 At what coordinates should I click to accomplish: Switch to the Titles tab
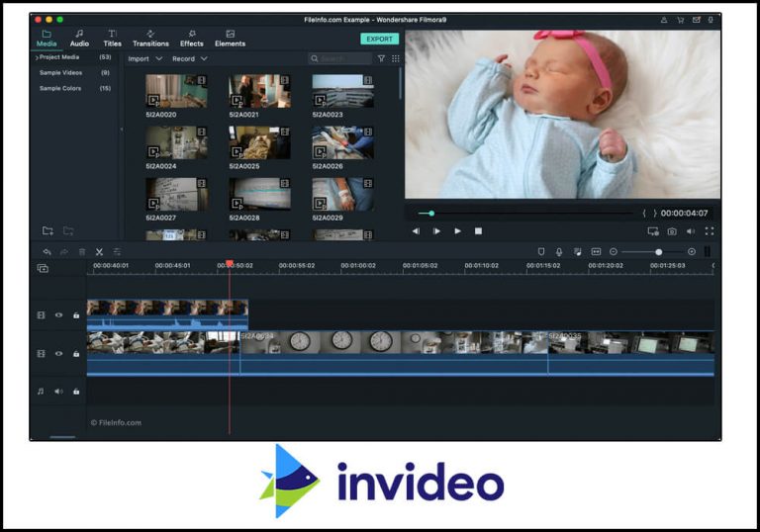pos(112,39)
